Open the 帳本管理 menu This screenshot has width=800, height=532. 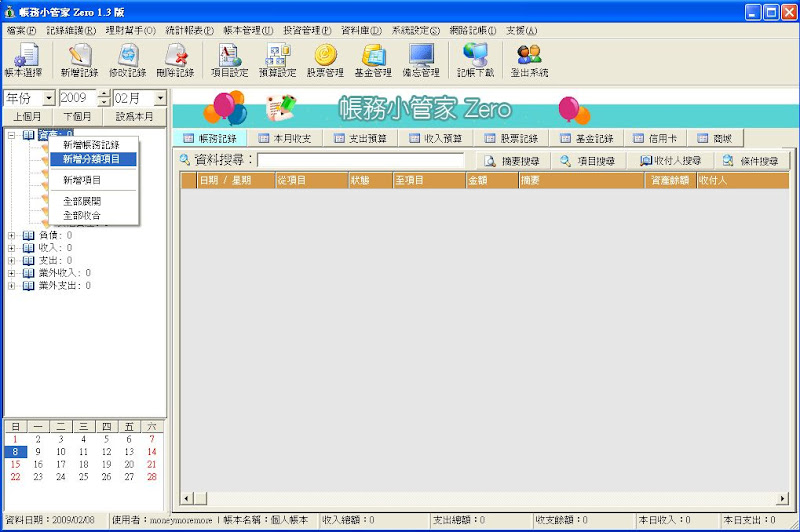tap(248, 31)
